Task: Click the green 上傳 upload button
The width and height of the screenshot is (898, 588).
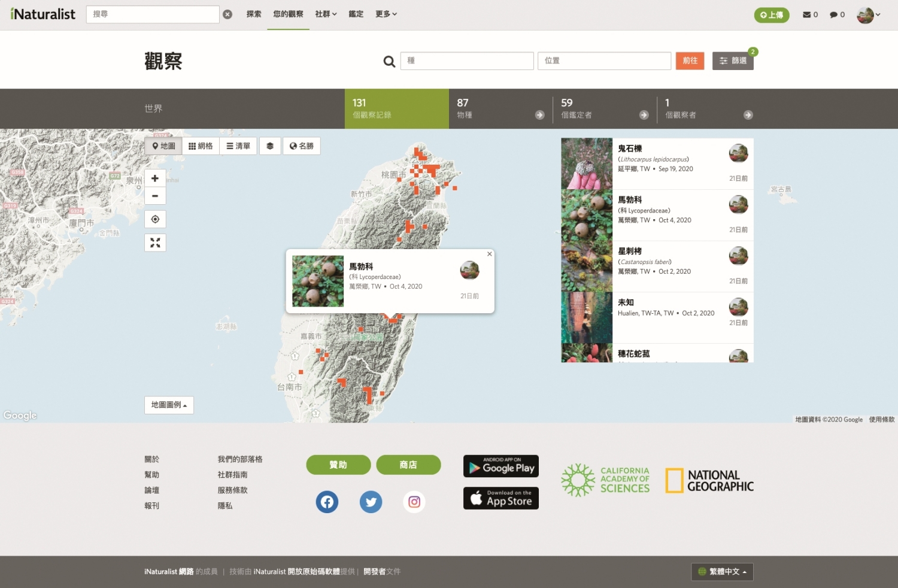Action: [772, 15]
